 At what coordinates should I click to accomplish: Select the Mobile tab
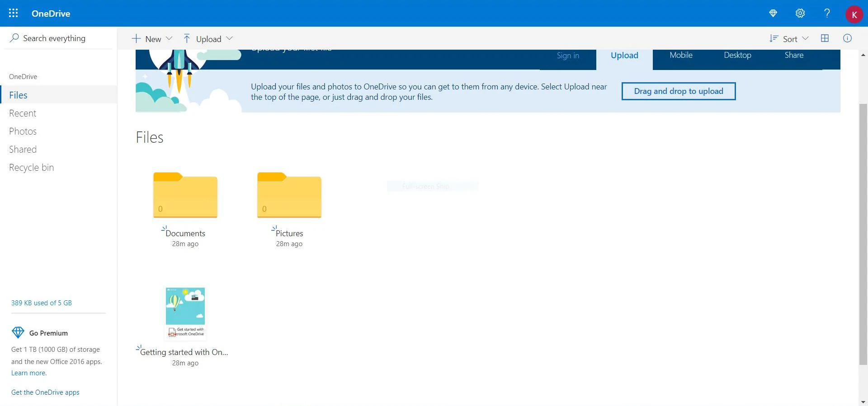coord(681,55)
